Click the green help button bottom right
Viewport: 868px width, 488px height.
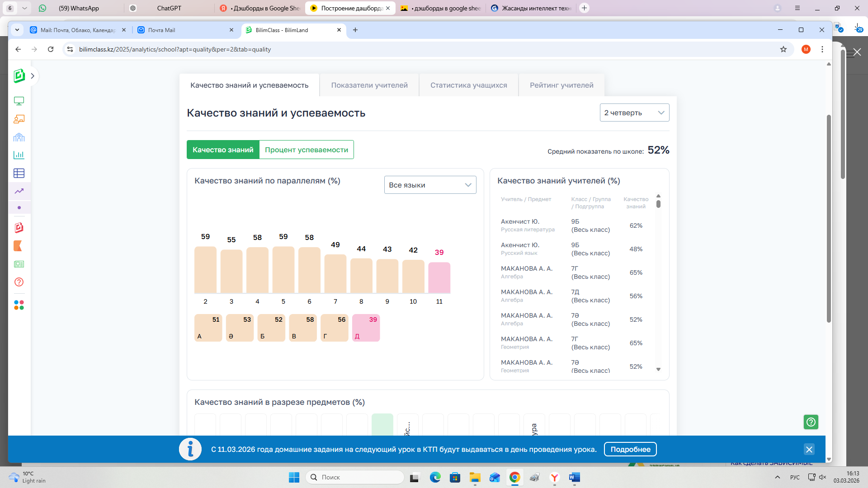pyautogui.click(x=811, y=422)
